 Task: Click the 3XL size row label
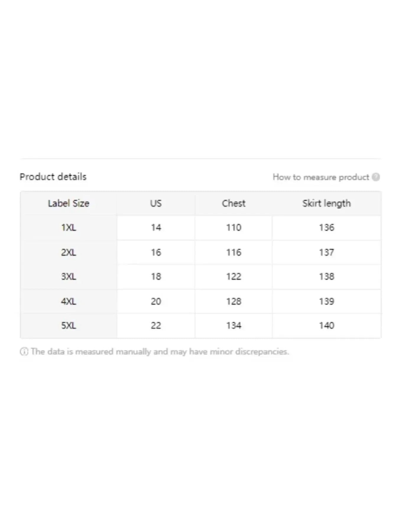(69, 277)
